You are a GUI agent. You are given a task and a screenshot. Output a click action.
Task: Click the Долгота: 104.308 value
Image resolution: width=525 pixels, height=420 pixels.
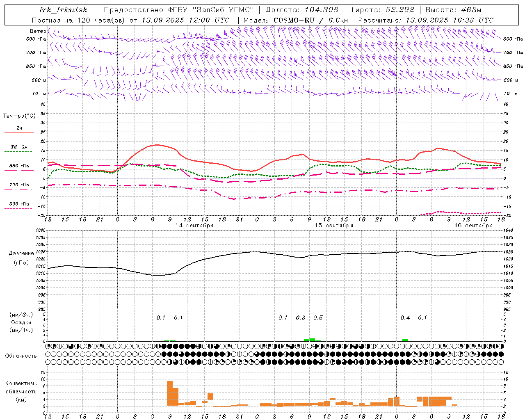click(302, 10)
